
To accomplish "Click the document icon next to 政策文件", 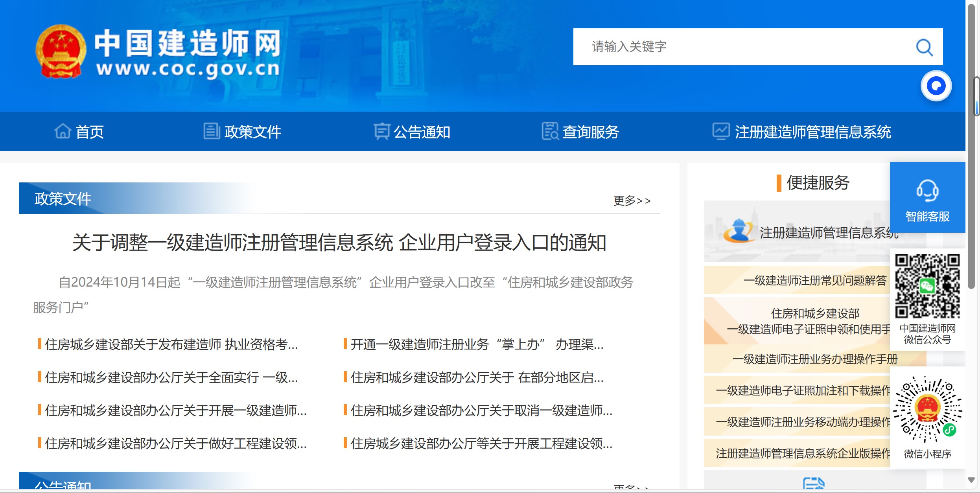I will click(x=211, y=131).
